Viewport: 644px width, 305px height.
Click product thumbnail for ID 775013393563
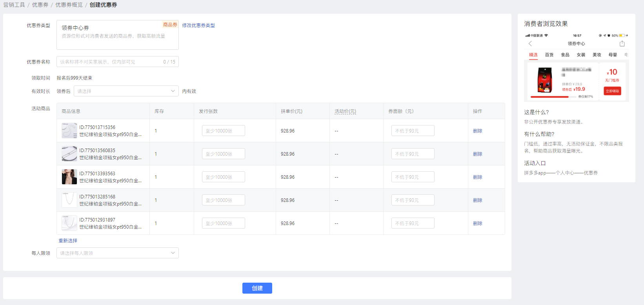(69, 177)
